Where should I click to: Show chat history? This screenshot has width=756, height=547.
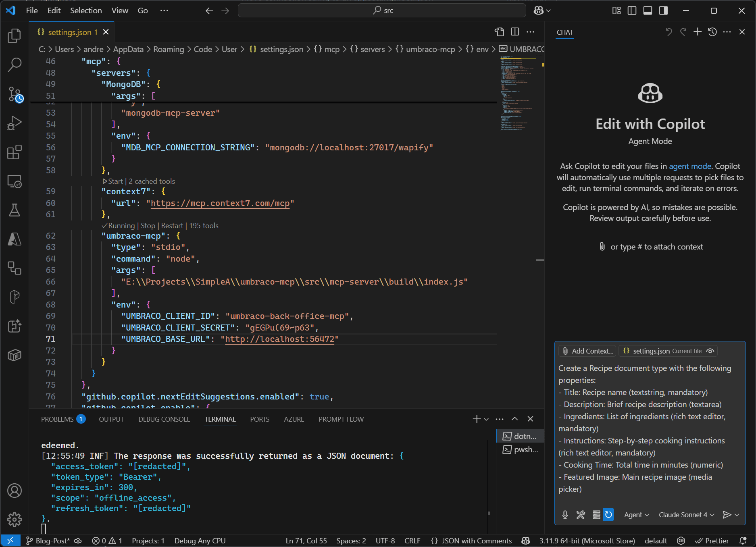712,32
